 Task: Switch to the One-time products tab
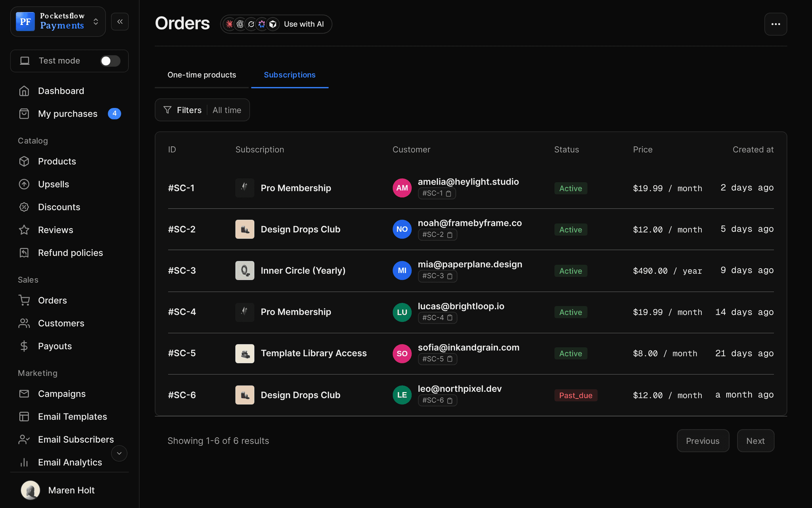click(x=202, y=75)
